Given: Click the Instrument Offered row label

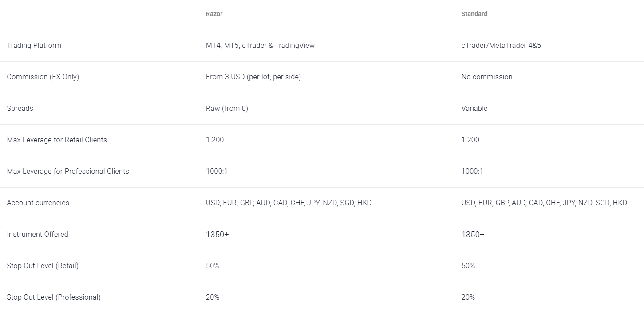Looking at the screenshot, I should point(37,234).
